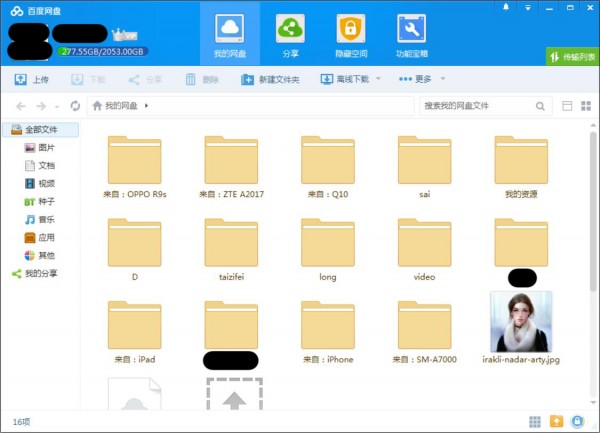Click the storage usage bar 277.55GB/2053.00GB
Viewport: 600px width, 433px height.
pyautogui.click(x=103, y=52)
